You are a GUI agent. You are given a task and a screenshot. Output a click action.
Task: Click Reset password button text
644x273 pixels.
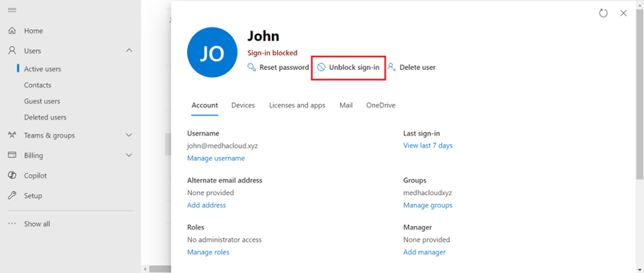(284, 67)
